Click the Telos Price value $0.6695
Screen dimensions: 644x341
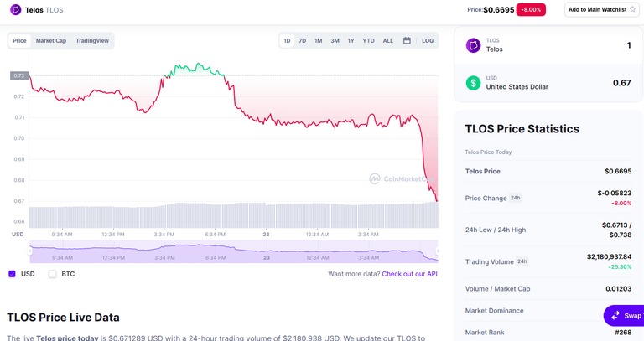click(618, 171)
